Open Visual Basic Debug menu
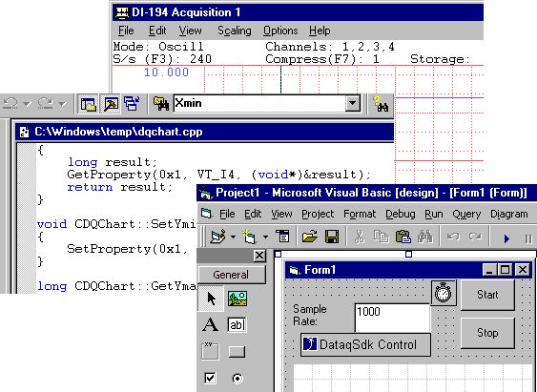Screen dimensions: 537x392 (x=401, y=214)
